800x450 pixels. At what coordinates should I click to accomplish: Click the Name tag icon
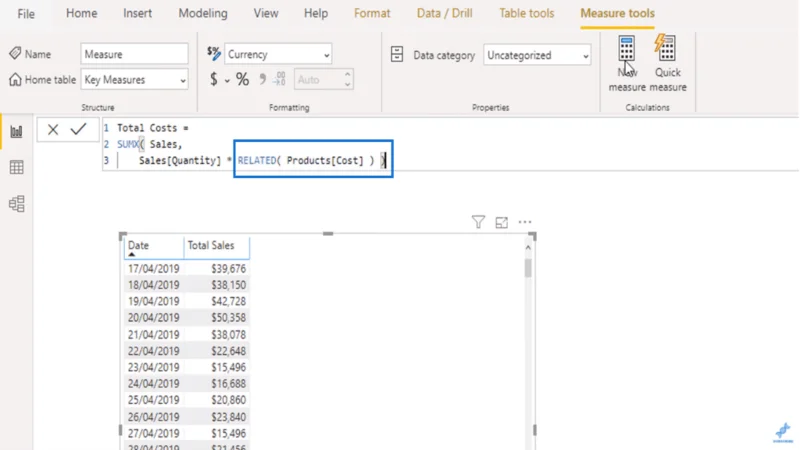(15, 53)
